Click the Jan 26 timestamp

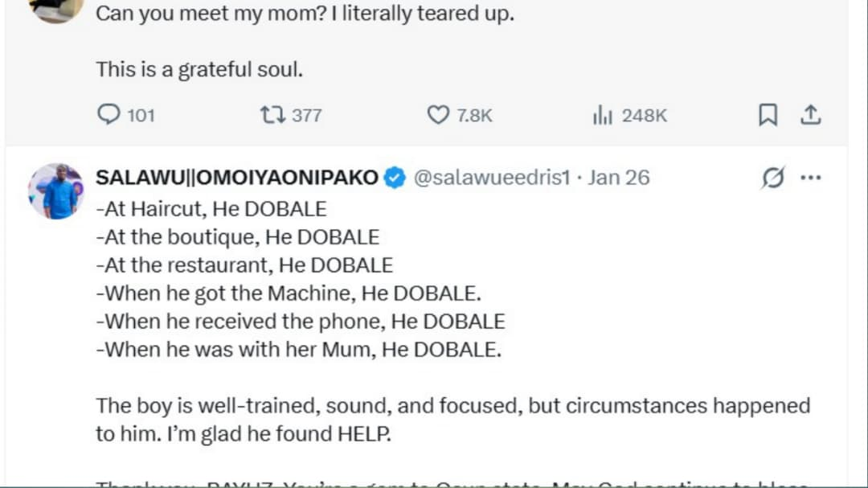[618, 178]
